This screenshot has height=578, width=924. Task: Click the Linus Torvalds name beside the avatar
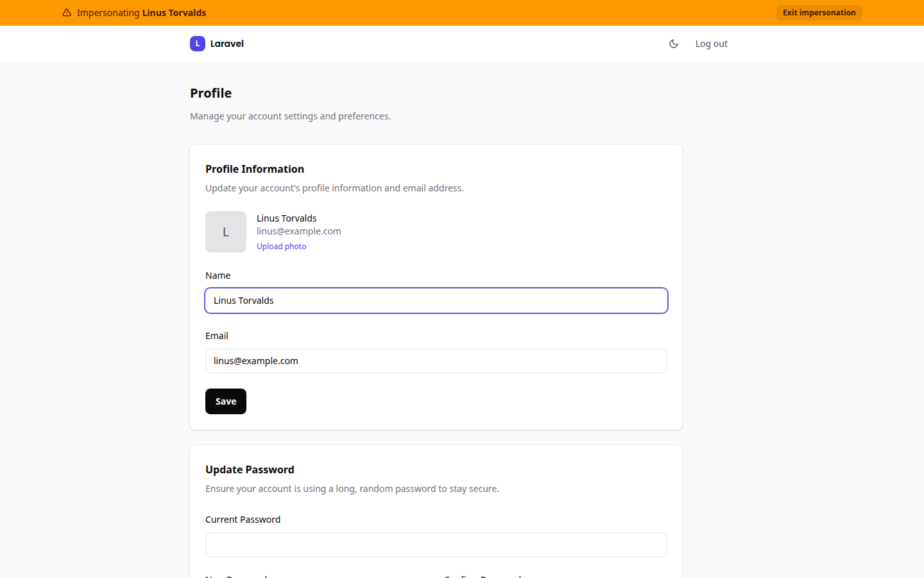pyautogui.click(x=287, y=218)
